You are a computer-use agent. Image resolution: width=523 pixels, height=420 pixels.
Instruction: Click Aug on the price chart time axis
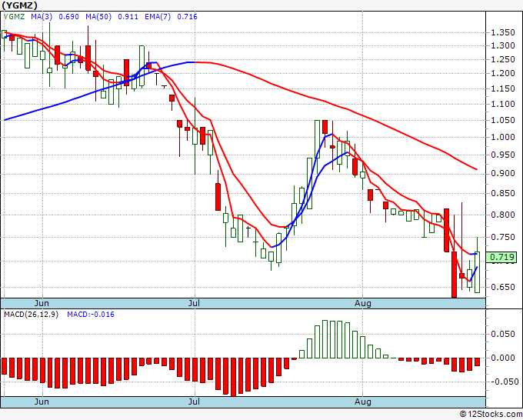(x=362, y=303)
